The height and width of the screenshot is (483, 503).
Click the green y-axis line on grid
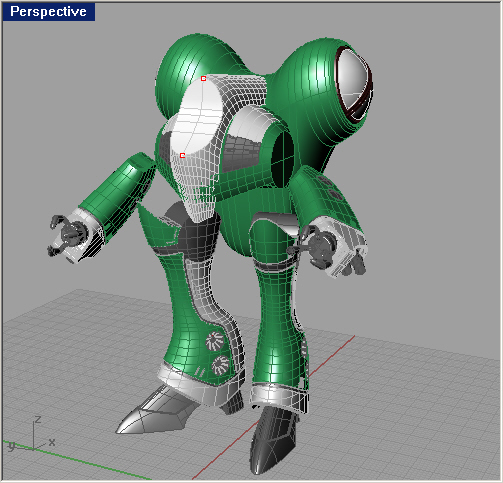coord(77,461)
